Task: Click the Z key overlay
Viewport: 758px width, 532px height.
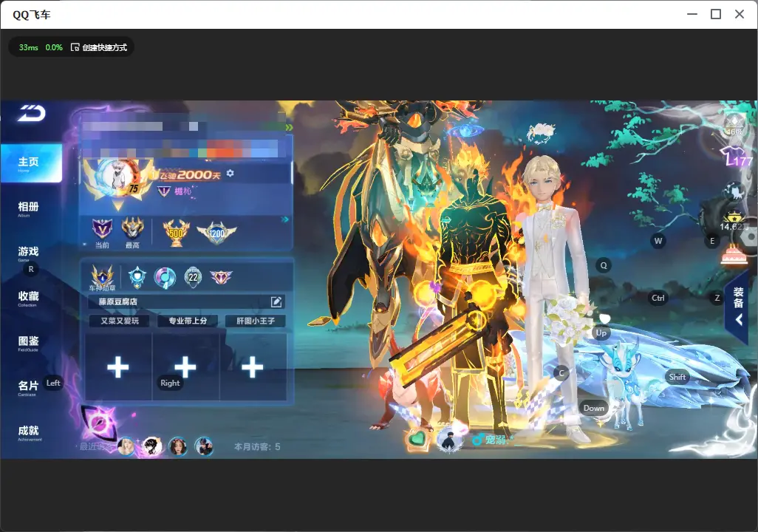Action: [717, 298]
